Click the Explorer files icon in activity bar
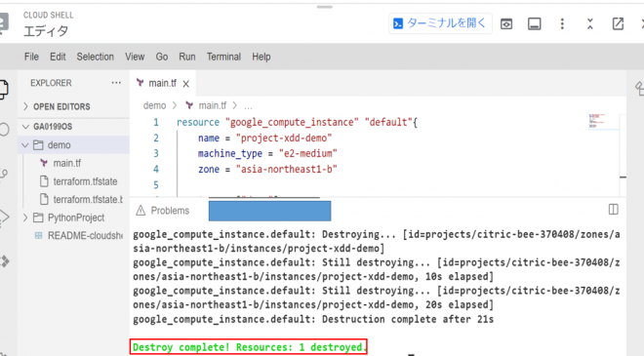 point(3,89)
